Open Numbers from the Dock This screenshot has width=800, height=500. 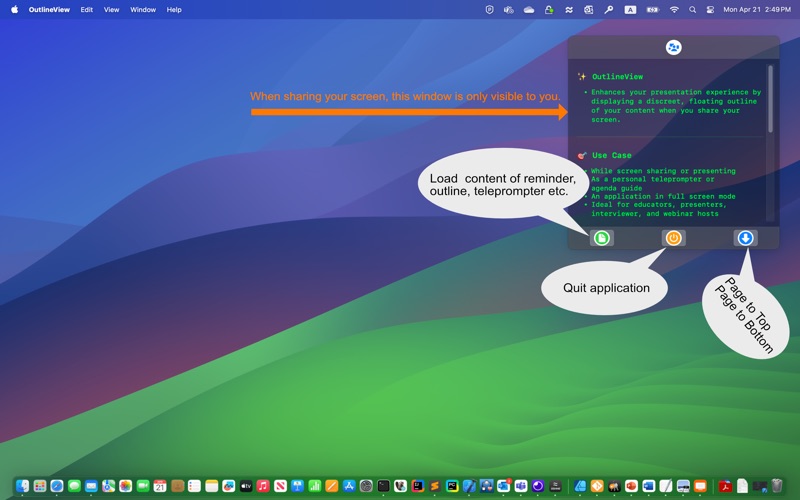315,486
